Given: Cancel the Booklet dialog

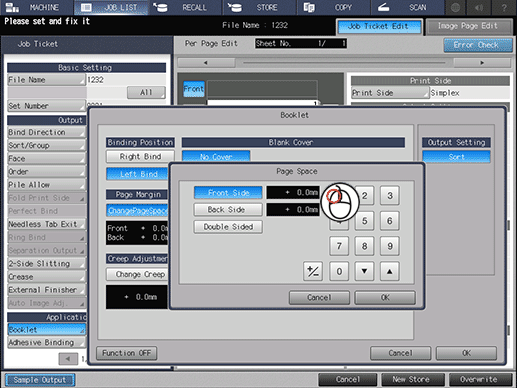Looking at the screenshot, I should [x=400, y=353].
